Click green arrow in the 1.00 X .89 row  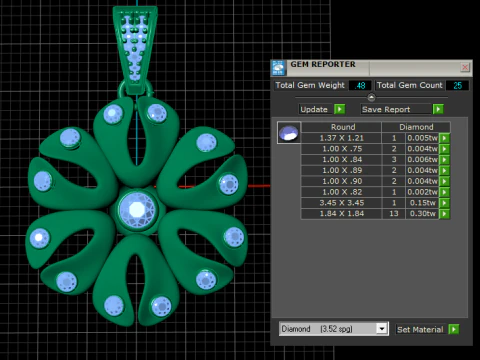point(444,170)
